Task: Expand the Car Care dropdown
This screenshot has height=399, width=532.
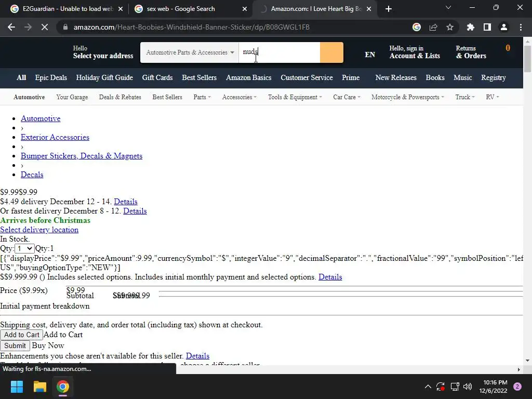Action: [347, 97]
